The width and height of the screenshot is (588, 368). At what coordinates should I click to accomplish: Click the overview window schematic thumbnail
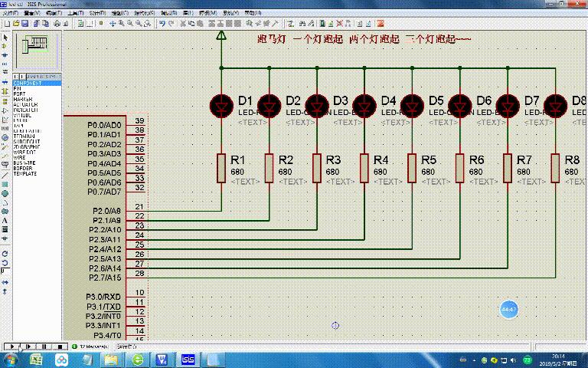coord(37,51)
